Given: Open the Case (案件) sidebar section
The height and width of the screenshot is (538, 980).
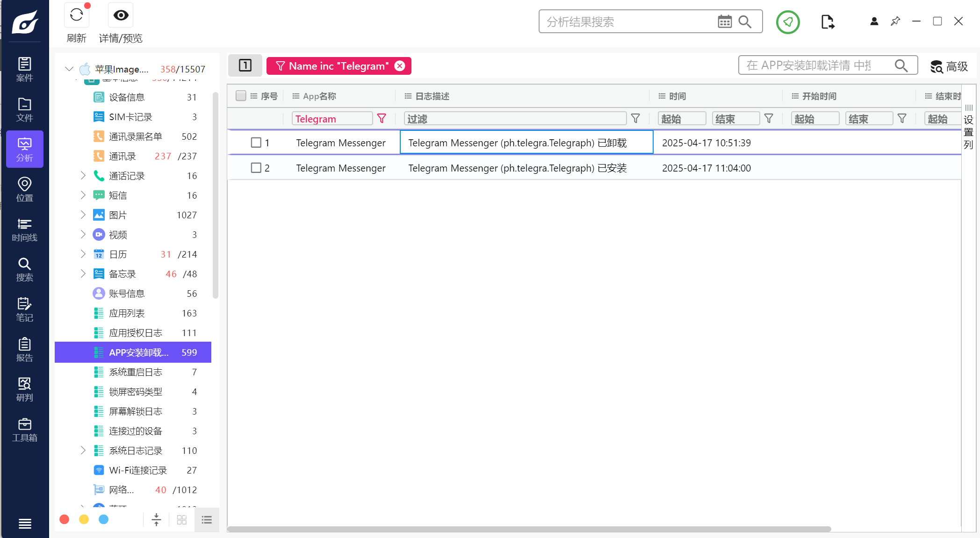Looking at the screenshot, I should [x=25, y=70].
